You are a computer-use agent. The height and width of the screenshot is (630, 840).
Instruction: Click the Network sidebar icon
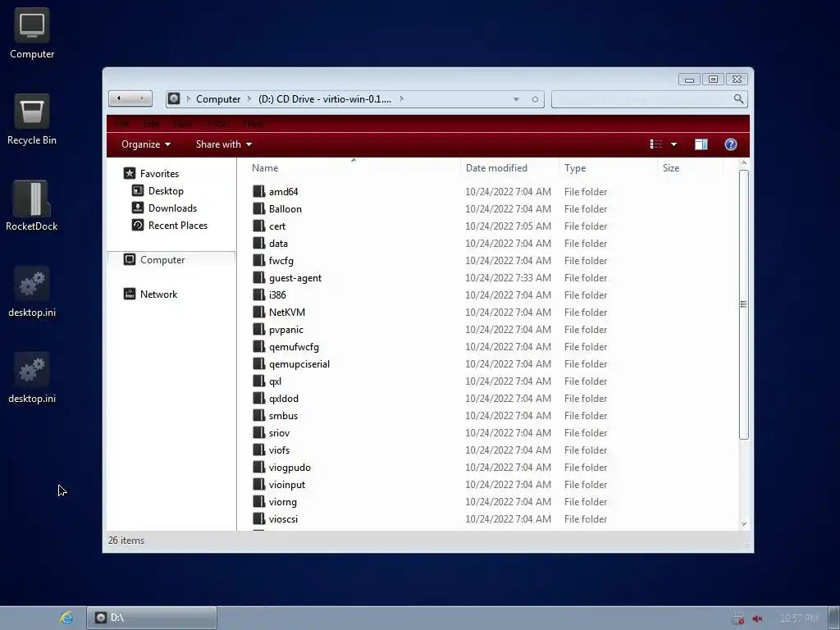130,294
